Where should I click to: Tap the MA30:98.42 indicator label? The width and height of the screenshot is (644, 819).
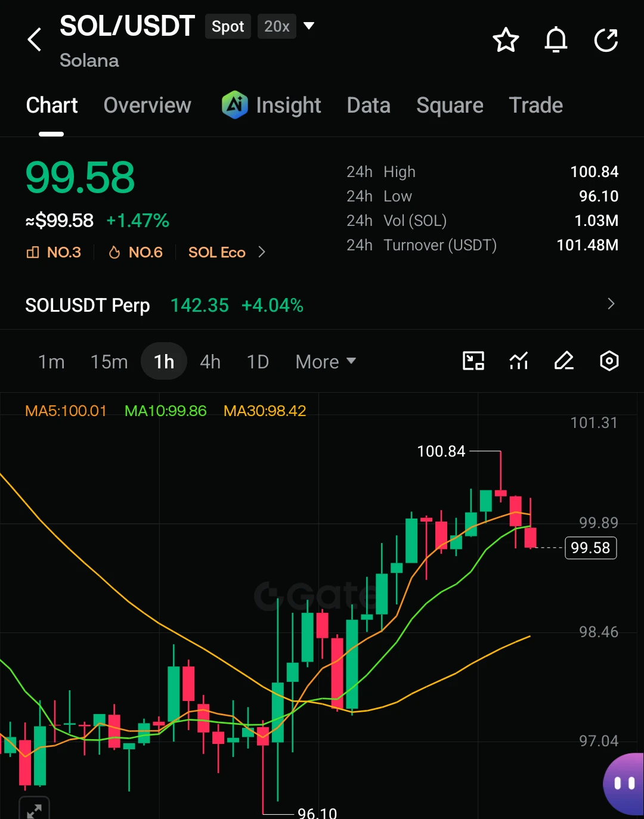(265, 411)
